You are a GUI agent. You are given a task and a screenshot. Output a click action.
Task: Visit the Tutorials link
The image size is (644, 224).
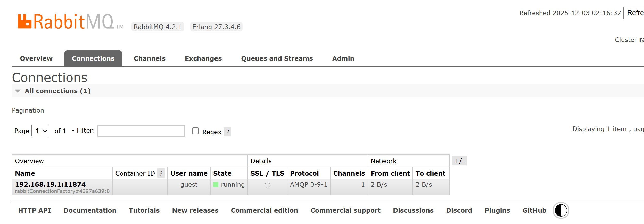(x=144, y=210)
